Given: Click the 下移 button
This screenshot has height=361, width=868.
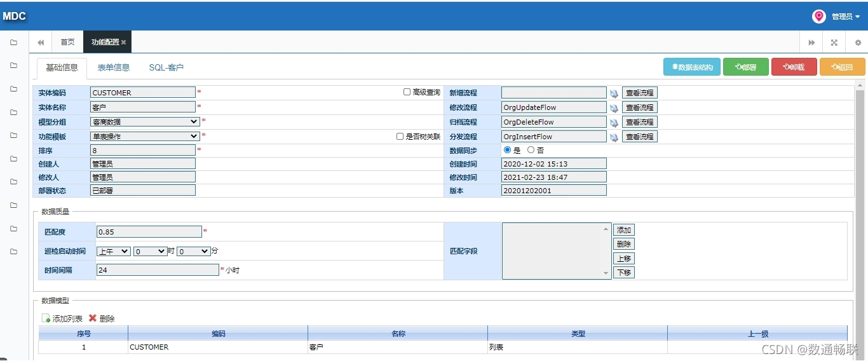Looking at the screenshot, I should click(x=624, y=273).
